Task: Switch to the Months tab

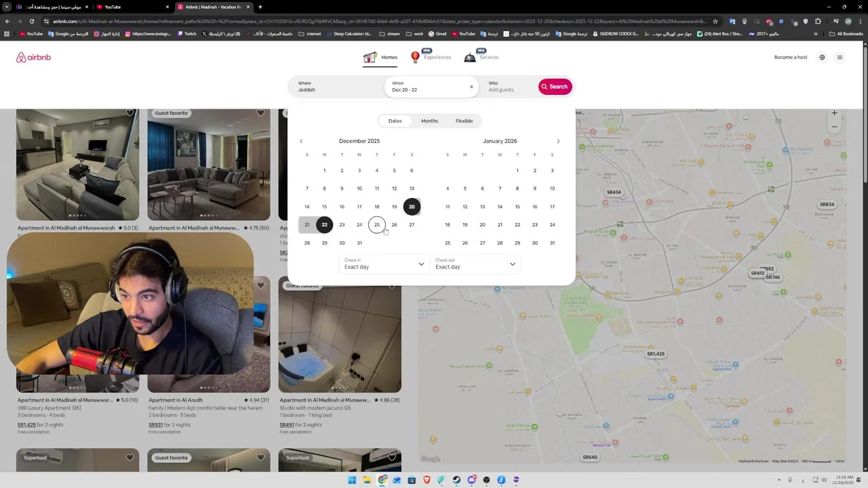Action: point(429,121)
